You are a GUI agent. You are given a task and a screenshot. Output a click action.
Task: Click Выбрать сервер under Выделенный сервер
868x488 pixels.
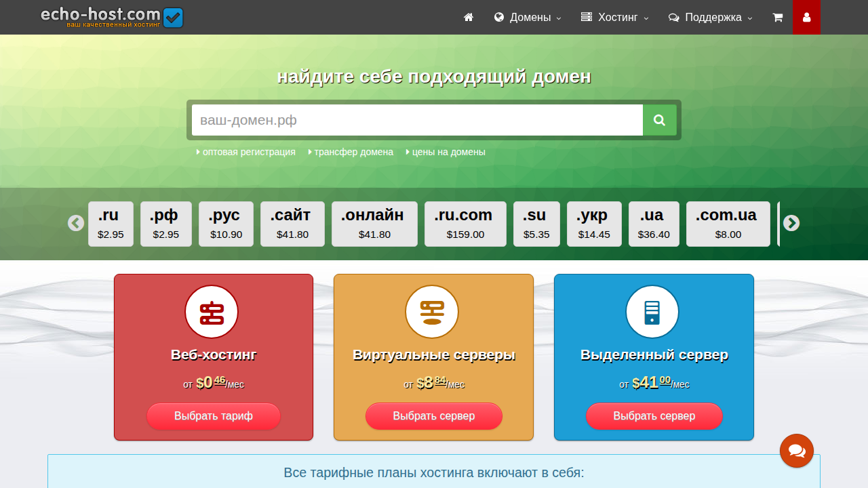[x=654, y=416]
